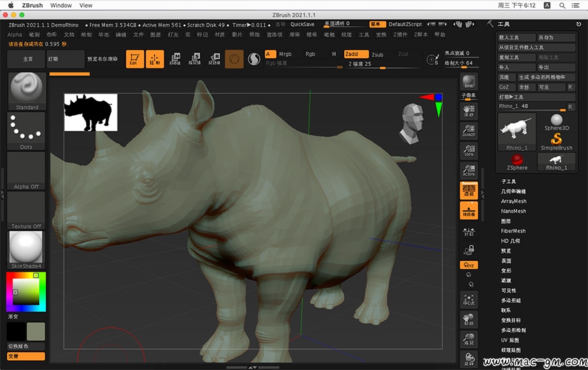The image size is (588, 370).
Task: Open the Alpha menu
Action: click(x=14, y=35)
